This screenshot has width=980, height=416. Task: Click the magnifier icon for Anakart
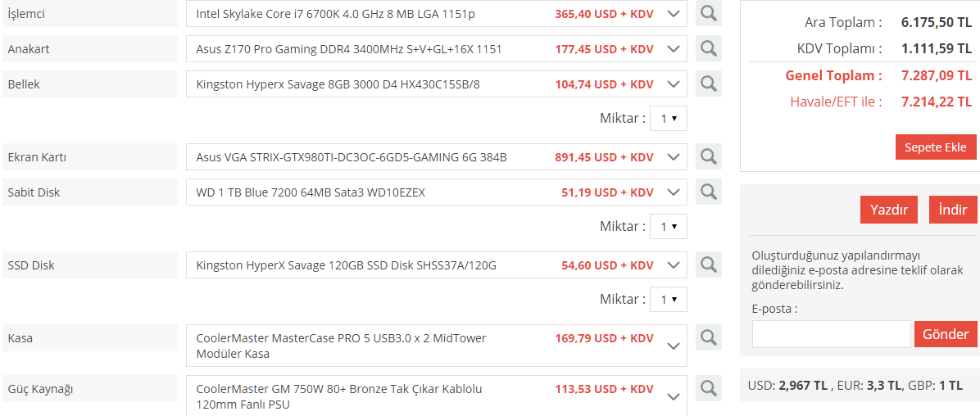(708, 49)
